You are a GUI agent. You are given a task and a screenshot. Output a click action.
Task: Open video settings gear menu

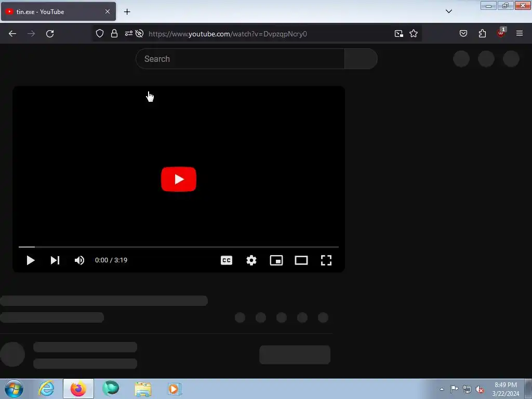click(251, 260)
